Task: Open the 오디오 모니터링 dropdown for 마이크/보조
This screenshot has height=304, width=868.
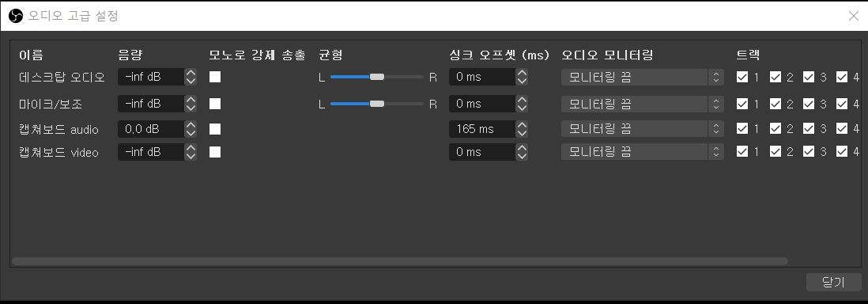Action: point(642,104)
